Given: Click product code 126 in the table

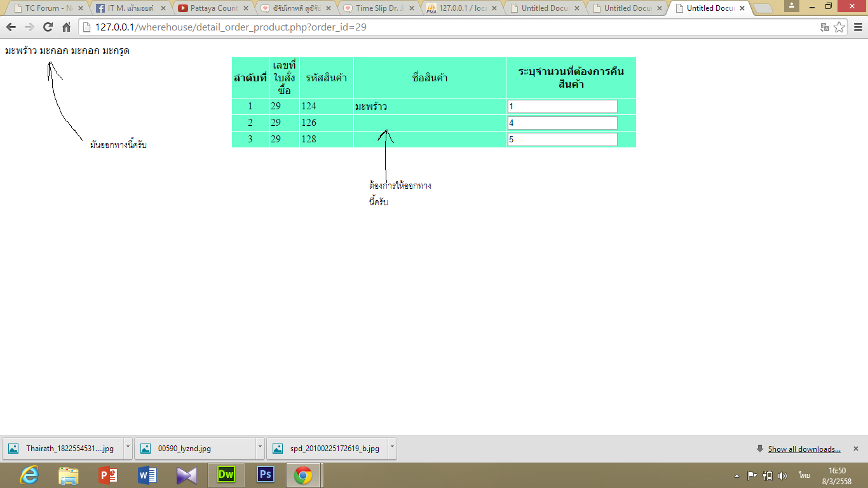Looking at the screenshot, I should [309, 123].
